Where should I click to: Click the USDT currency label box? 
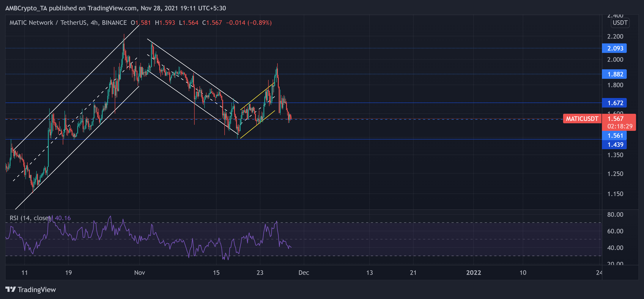pyautogui.click(x=620, y=23)
